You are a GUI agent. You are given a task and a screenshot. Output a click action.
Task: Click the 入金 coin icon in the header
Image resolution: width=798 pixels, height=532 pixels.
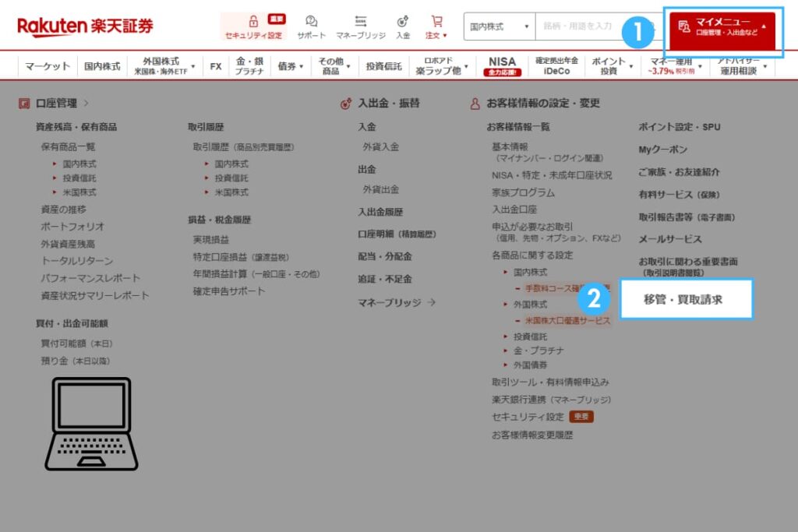pos(403,19)
